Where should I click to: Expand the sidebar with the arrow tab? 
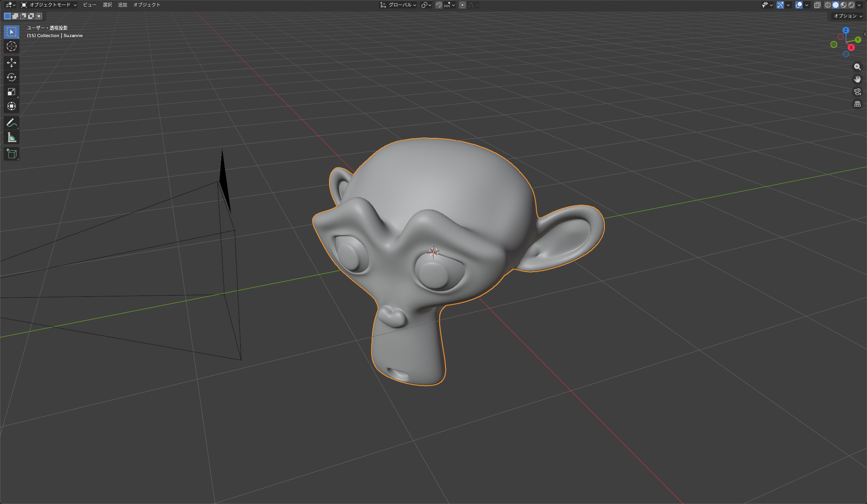(x=865, y=34)
